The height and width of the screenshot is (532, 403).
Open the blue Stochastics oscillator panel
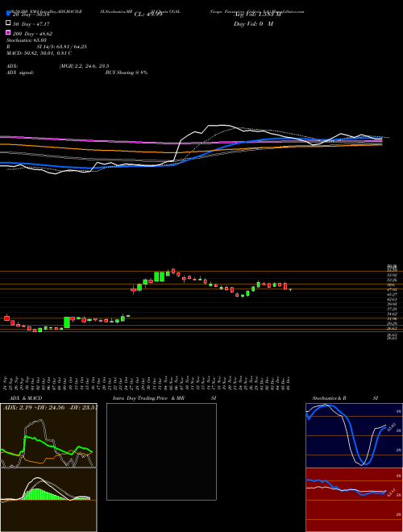354,435
